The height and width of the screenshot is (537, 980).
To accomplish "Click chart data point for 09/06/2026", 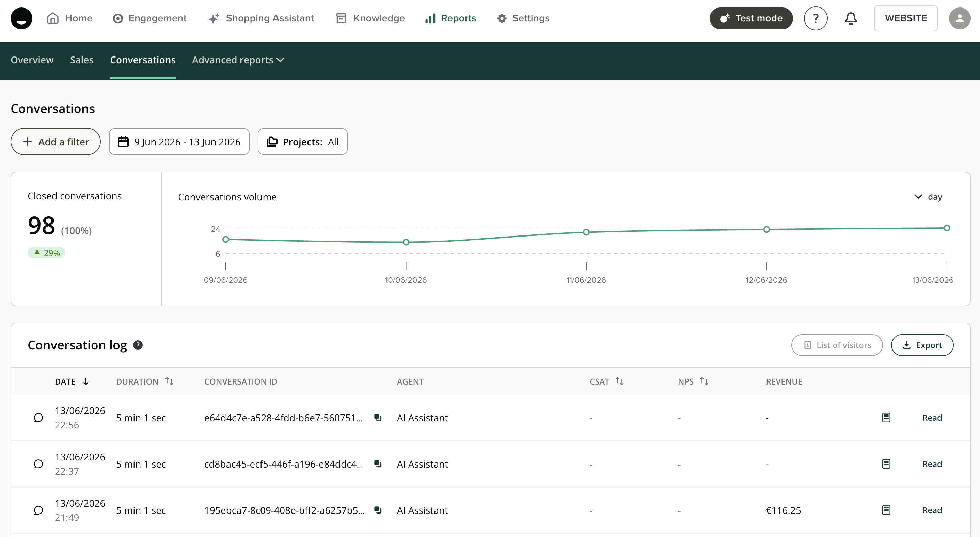I will click(x=226, y=239).
